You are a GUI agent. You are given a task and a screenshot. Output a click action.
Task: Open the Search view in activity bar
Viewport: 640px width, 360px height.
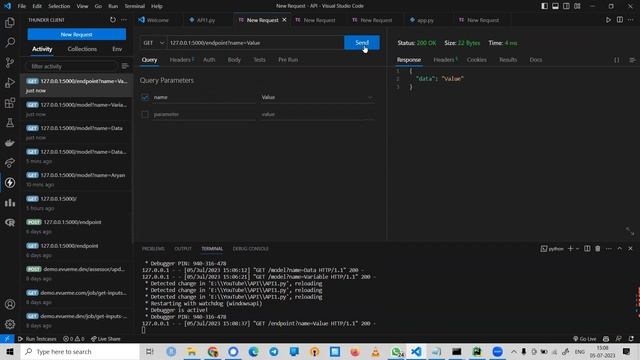10,42
